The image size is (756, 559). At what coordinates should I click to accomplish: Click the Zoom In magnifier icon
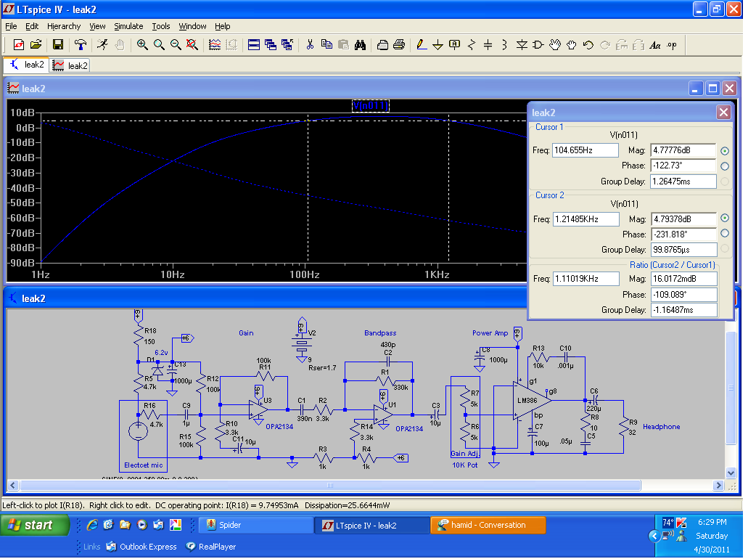coord(142,45)
